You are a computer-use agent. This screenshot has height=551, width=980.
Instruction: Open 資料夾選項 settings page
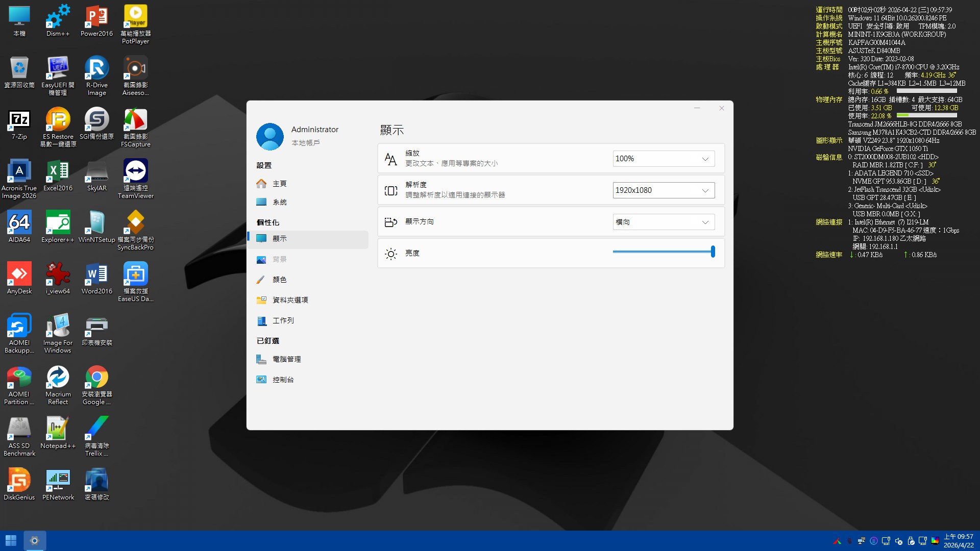[290, 300]
